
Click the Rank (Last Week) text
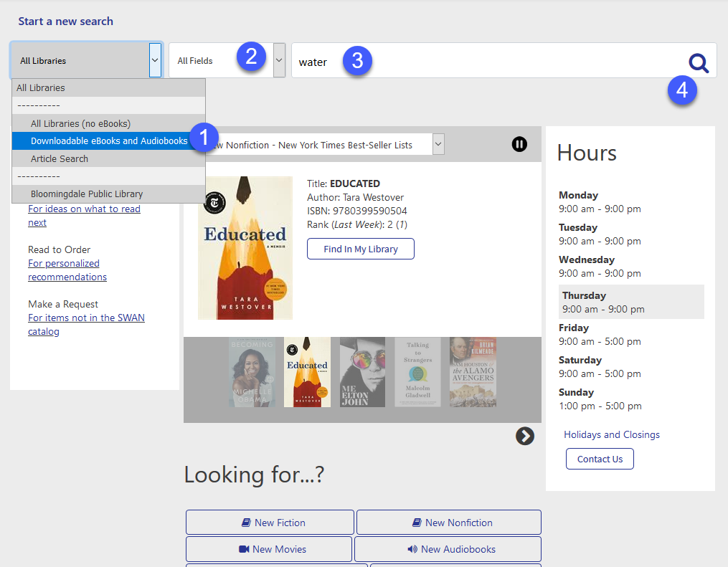356,224
